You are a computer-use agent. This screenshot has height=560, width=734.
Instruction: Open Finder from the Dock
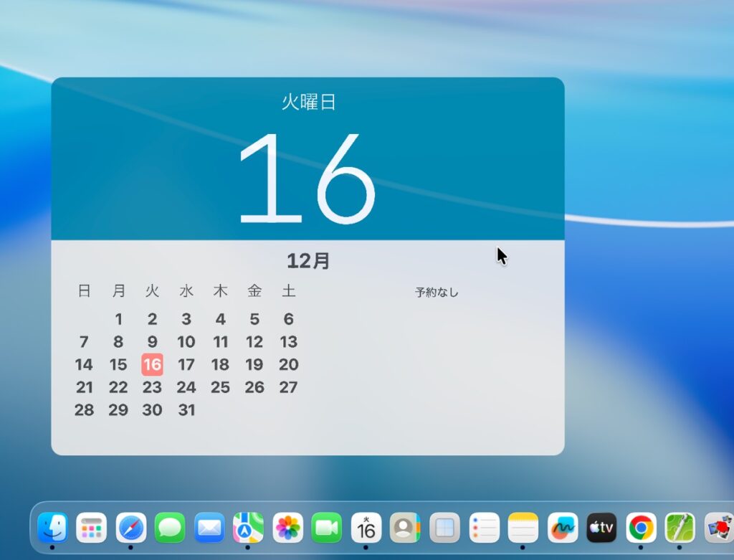[52, 528]
